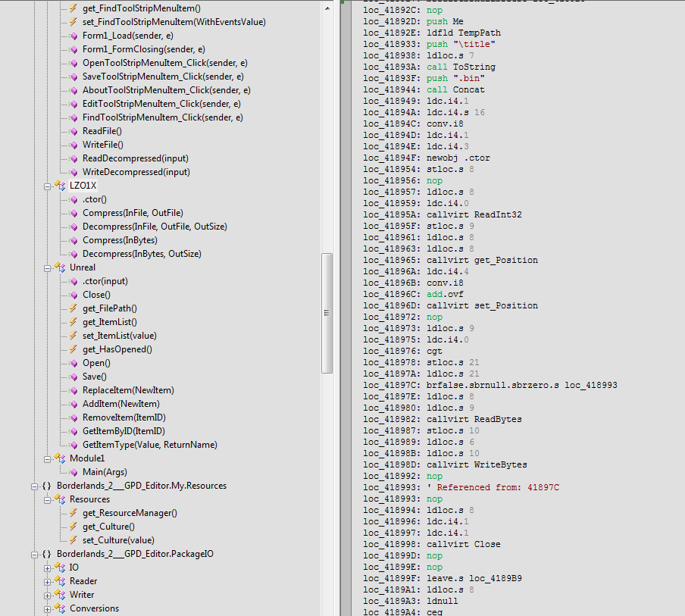
Task: Expand the Conversions node
Action: tap(48, 608)
